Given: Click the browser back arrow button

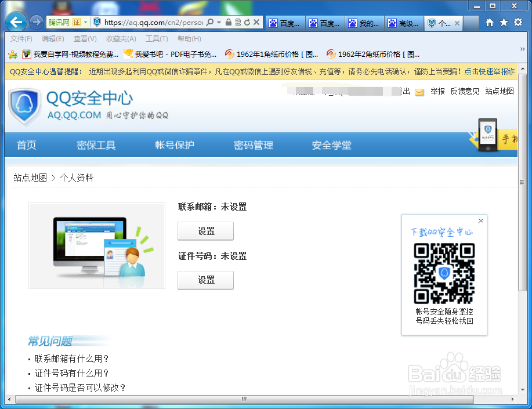Looking at the screenshot, I should coord(16,23).
